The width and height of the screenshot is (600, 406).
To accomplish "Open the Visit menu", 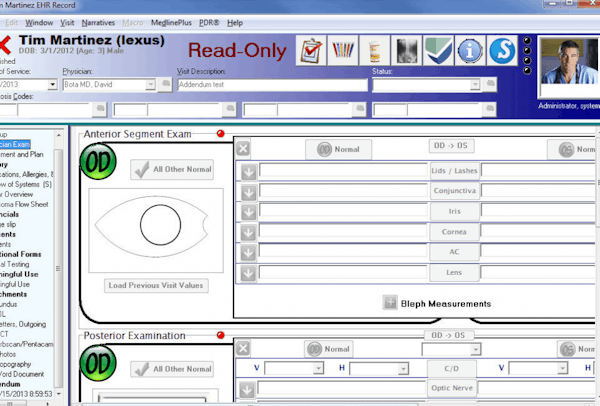I will (67, 23).
